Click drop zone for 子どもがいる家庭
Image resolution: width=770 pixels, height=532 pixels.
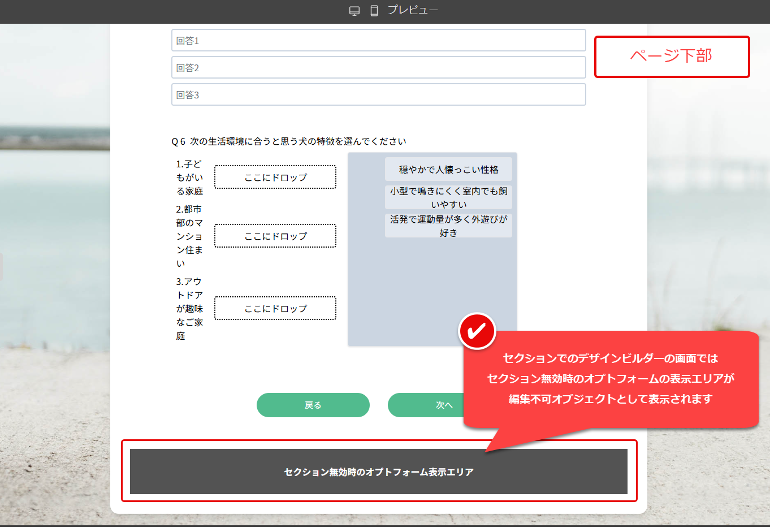click(275, 177)
